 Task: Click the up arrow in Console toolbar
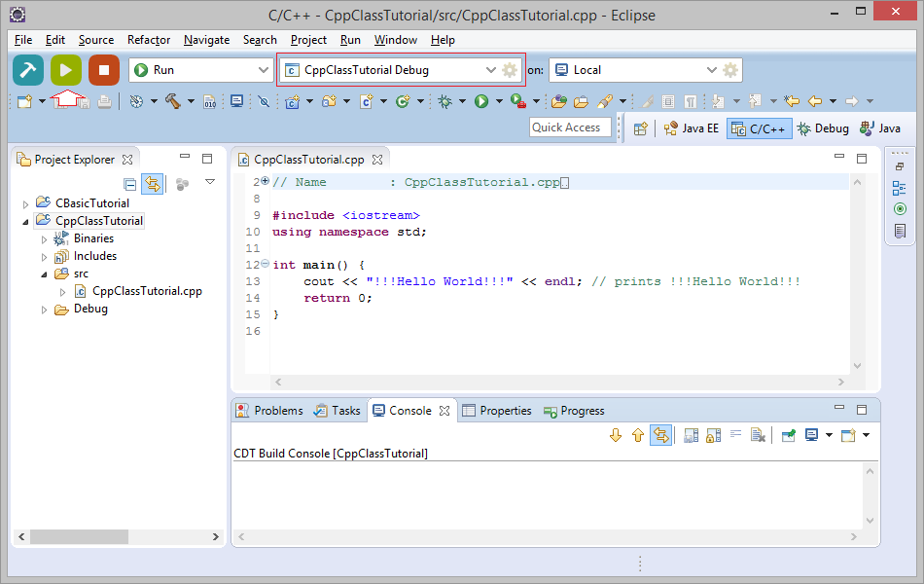point(638,435)
